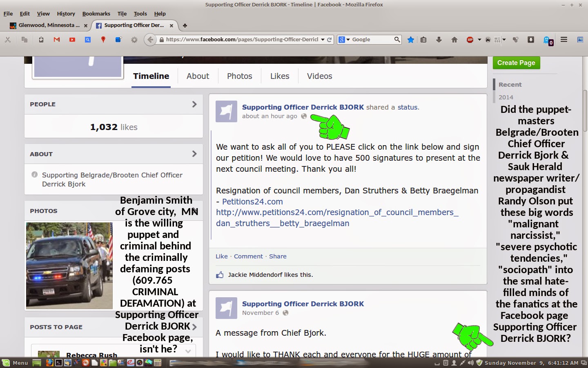The width and height of the screenshot is (588, 368).
Task: Jump to 2014 in timeline navigator
Action: (x=506, y=97)
